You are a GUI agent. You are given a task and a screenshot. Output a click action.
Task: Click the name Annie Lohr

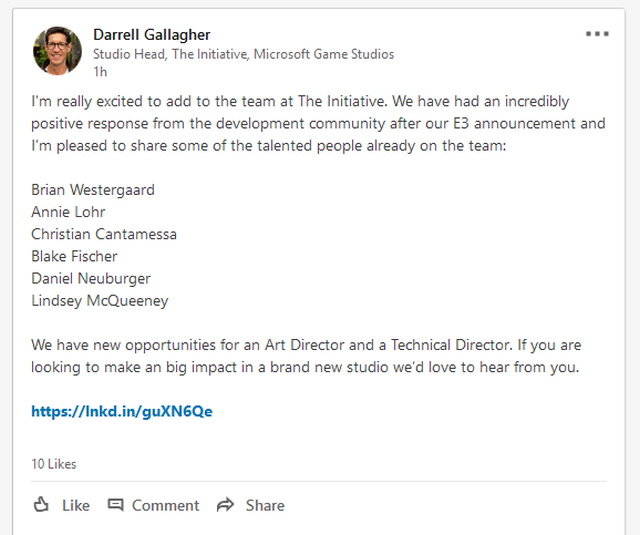point(68,212)
